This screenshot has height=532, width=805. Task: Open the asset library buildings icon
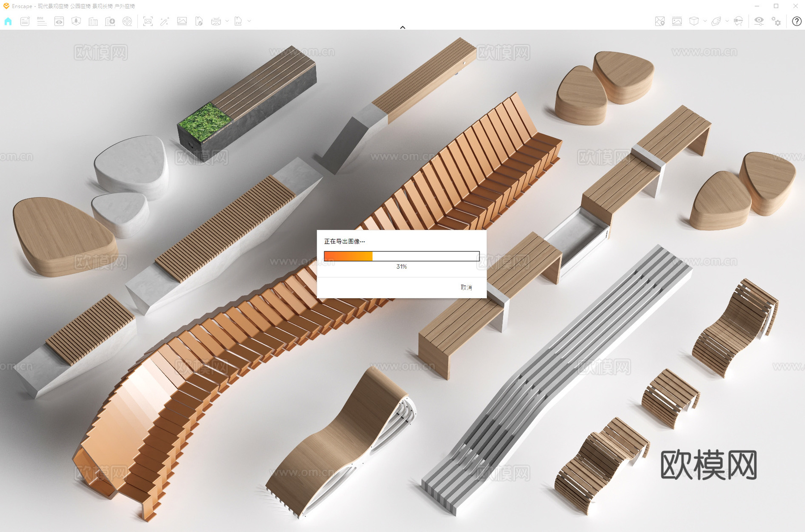point(93,21)
